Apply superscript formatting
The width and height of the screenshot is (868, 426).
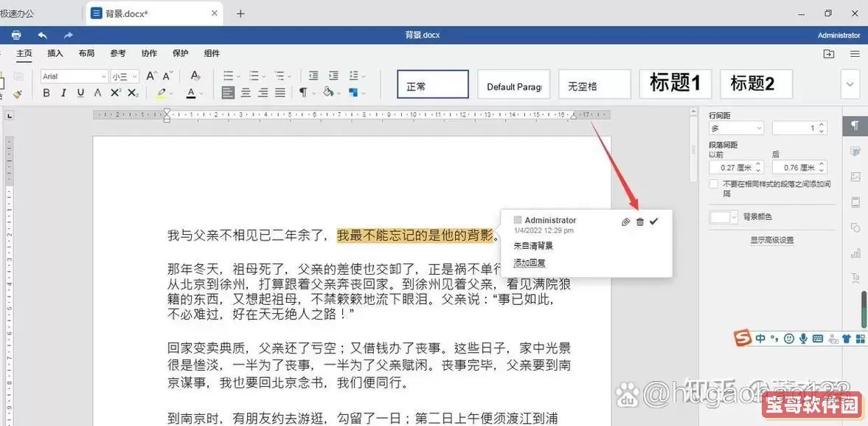coord(115,93)
